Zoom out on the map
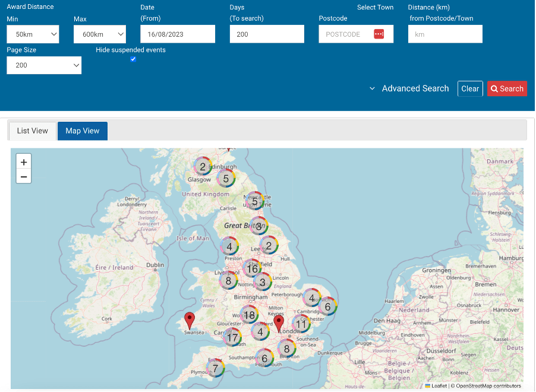 click(24, 176)
